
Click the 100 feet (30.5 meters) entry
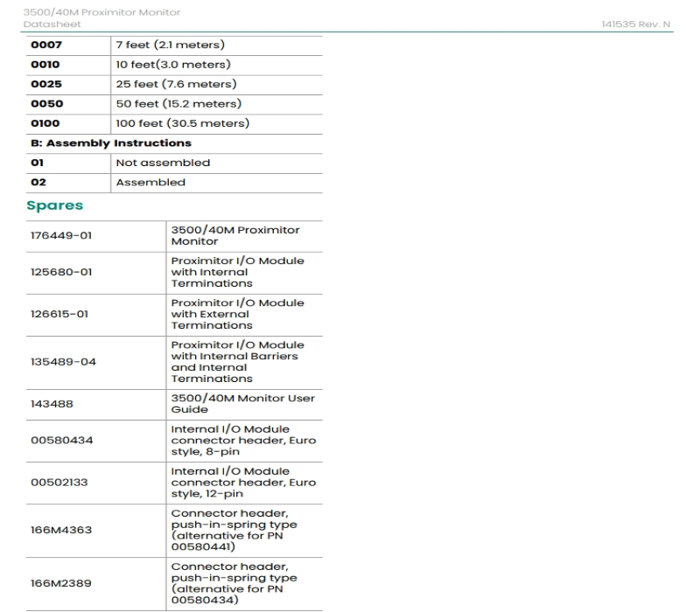[178, 123]
